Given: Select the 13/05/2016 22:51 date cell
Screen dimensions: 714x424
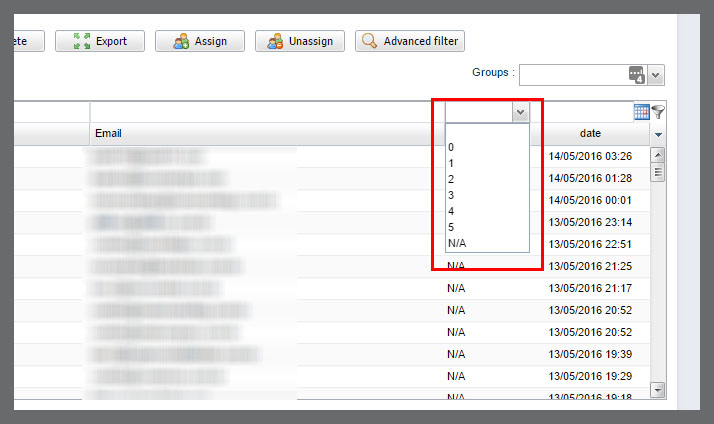Looking at the screenshot, I should coord(590,244).
